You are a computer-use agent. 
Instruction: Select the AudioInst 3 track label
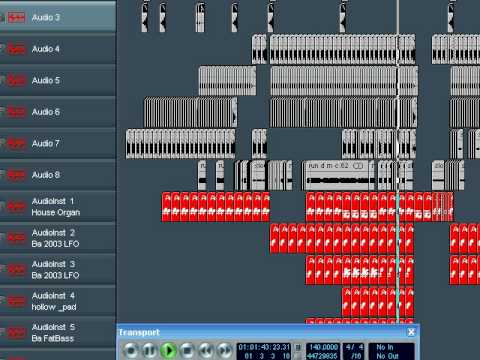pyautogui.click(x=53, y=264)
